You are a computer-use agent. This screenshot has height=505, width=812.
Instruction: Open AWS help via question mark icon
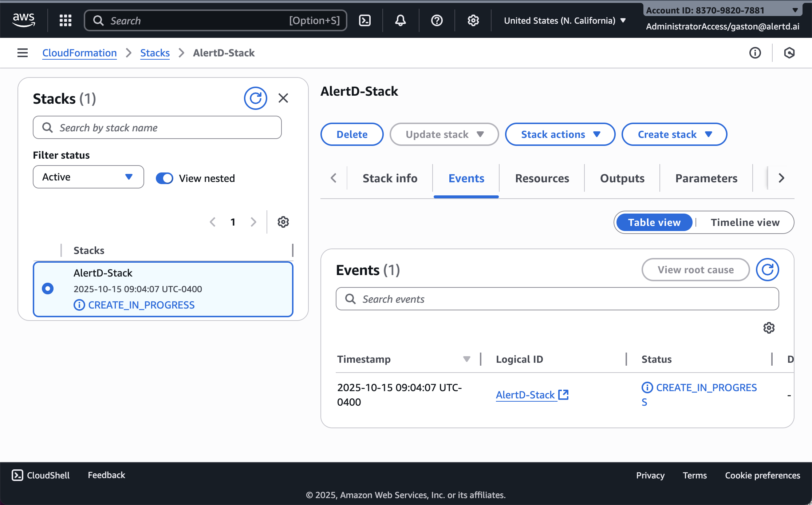click(x=436, y=20)
